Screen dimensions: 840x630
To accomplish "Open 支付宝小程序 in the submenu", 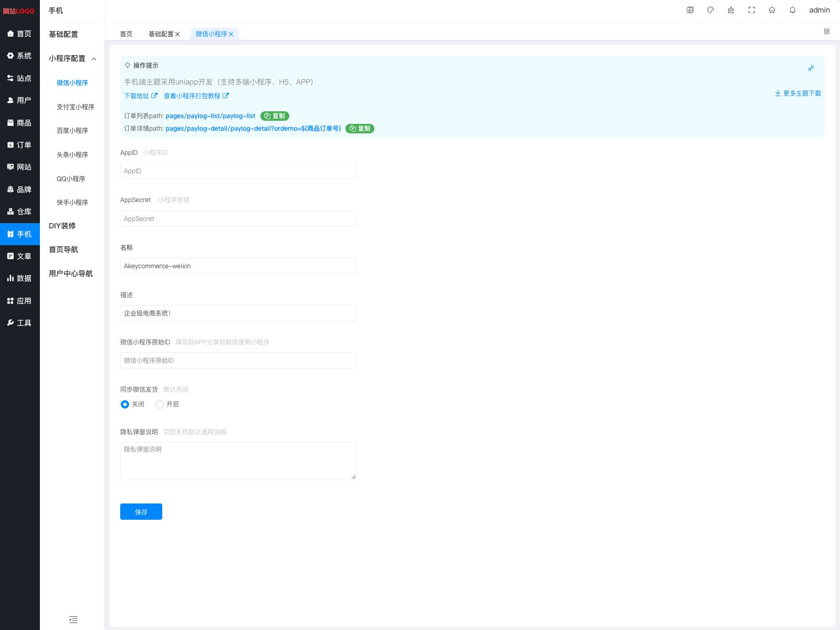I will (75, 107).
